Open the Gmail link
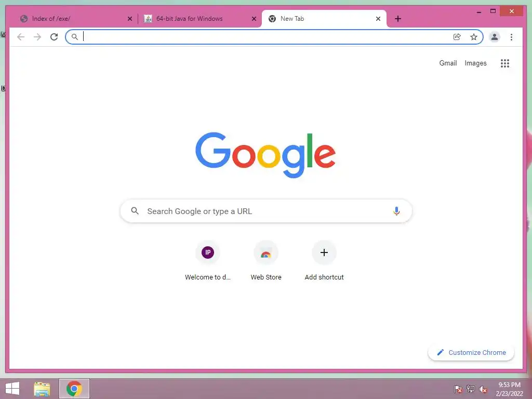 (x=448, y=63)
